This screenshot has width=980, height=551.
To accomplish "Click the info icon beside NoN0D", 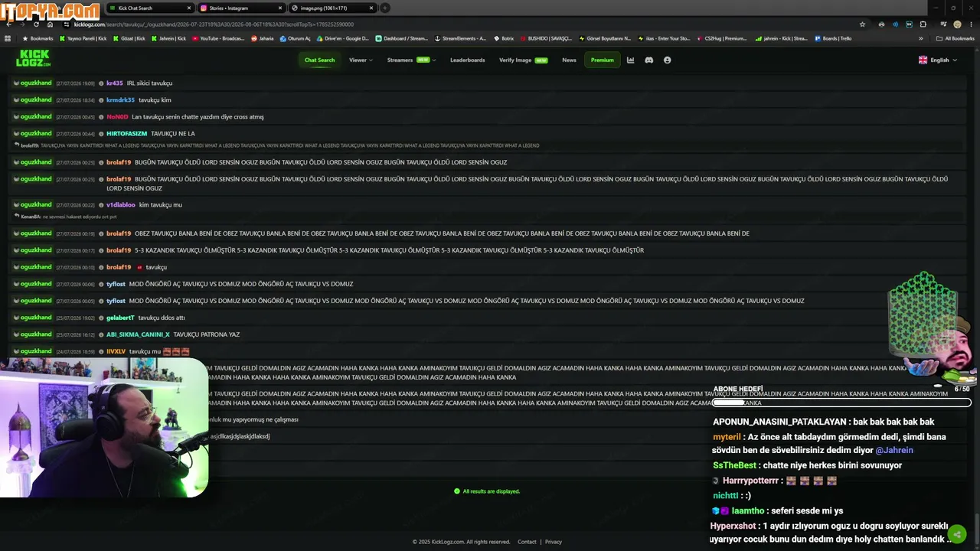I will point(101,117).
